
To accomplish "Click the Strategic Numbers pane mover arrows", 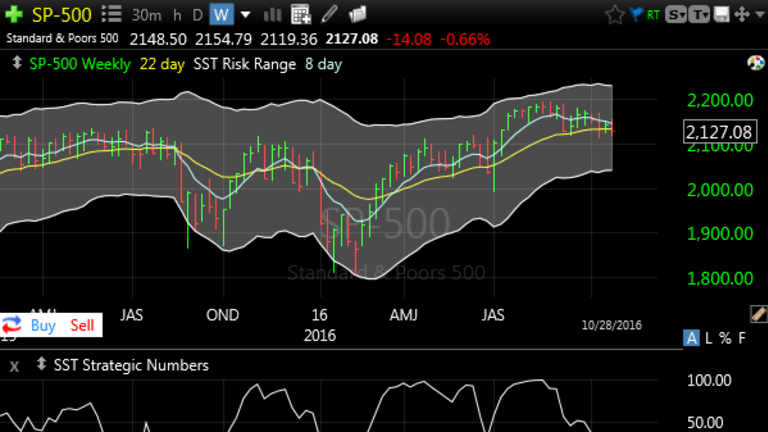I will (41, 364).
